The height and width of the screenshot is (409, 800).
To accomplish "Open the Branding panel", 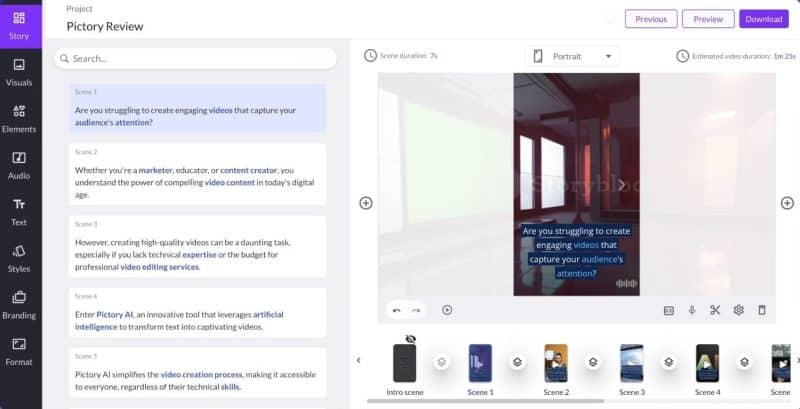I will [x=19, y=305].
